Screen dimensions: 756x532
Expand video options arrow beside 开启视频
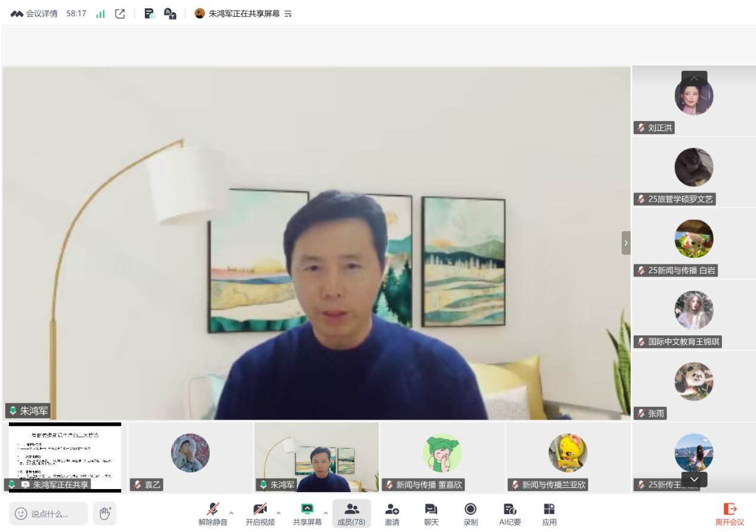coord(278,513)
